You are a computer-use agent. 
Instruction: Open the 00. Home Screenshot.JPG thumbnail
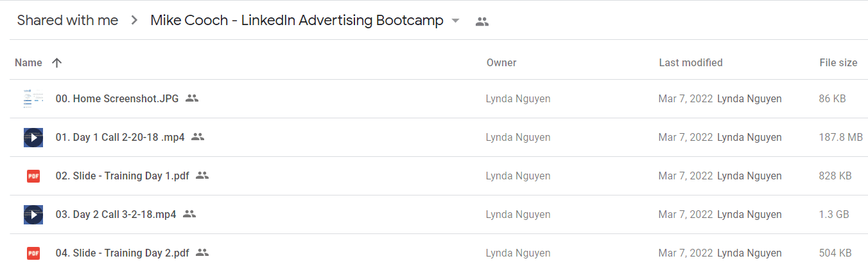tap(33, 99)
